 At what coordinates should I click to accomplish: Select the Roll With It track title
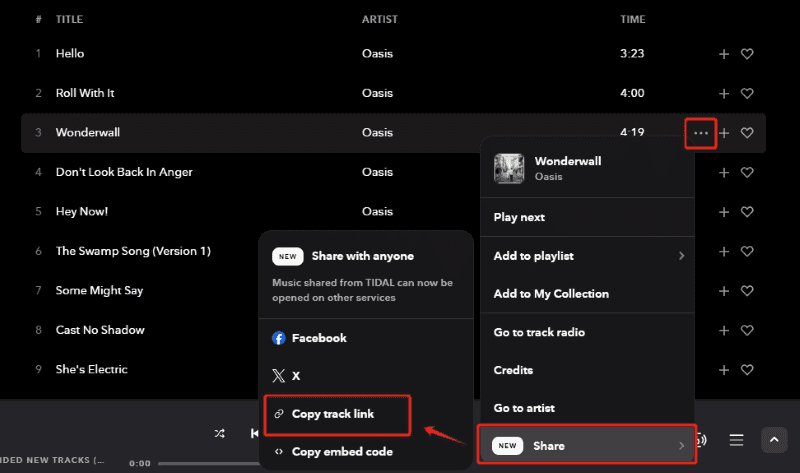click(x=85, y=93)
